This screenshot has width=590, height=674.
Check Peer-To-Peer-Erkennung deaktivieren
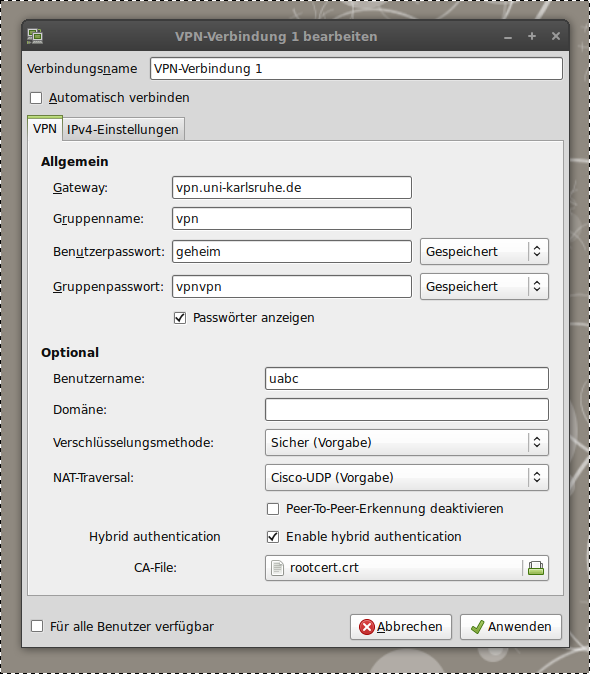click(x=273, y=509)
